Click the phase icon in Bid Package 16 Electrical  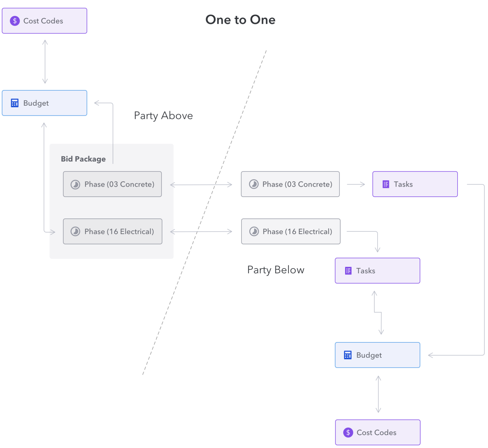click(75, 232)
